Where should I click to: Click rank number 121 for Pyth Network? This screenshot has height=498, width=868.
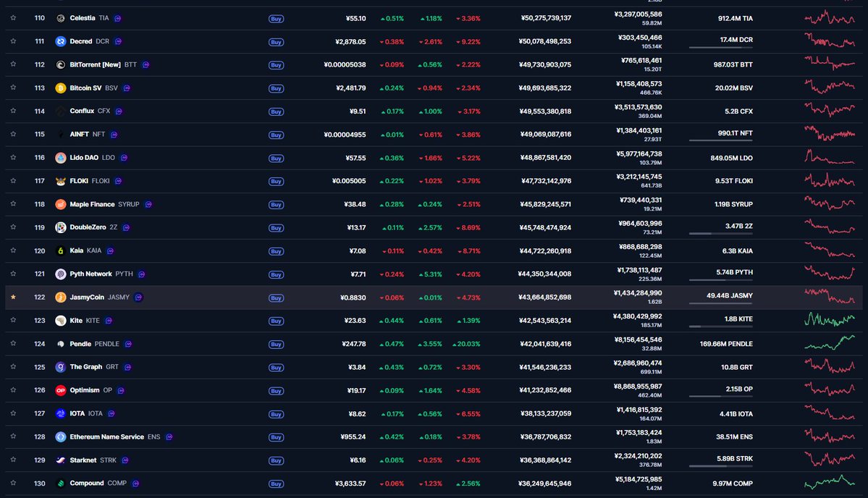(x=40, y=274)
